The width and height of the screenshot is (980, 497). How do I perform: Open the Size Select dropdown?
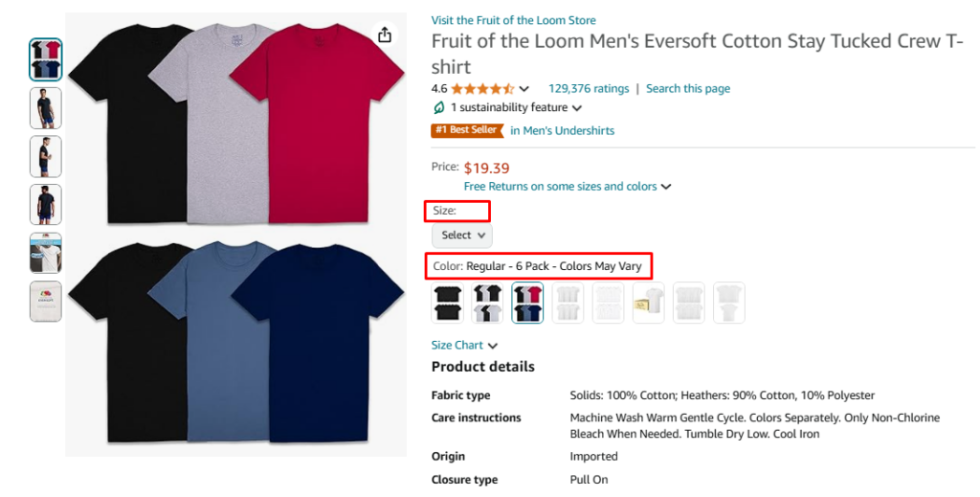pyautogui.click(x=462, y=235)
